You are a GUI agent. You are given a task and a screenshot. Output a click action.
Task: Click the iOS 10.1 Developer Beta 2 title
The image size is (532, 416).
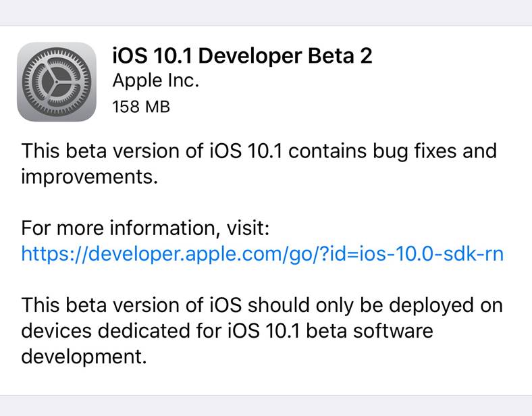point(242,55)
